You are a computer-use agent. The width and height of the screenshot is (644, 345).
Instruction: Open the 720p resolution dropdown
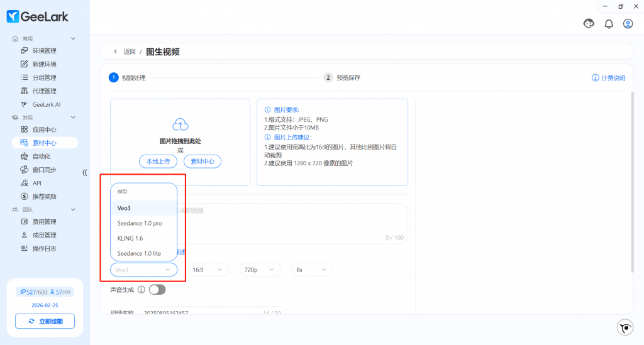(260, 270)
